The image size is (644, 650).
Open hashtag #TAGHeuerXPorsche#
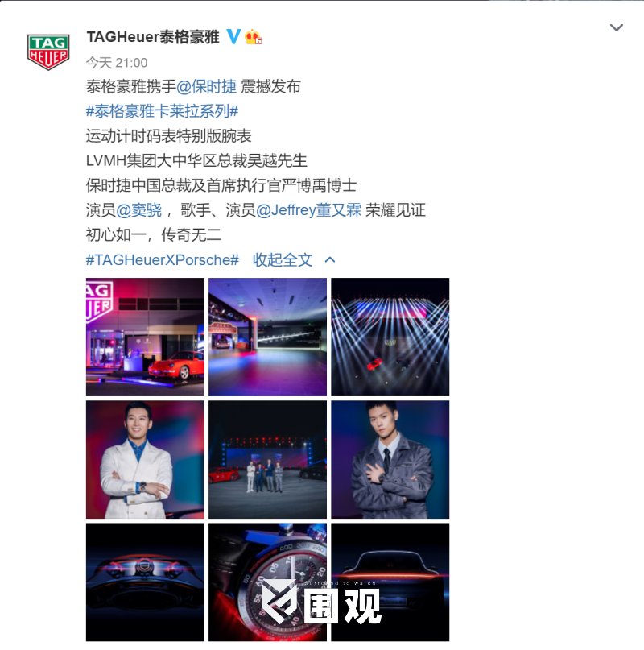[x=163, y=260]
